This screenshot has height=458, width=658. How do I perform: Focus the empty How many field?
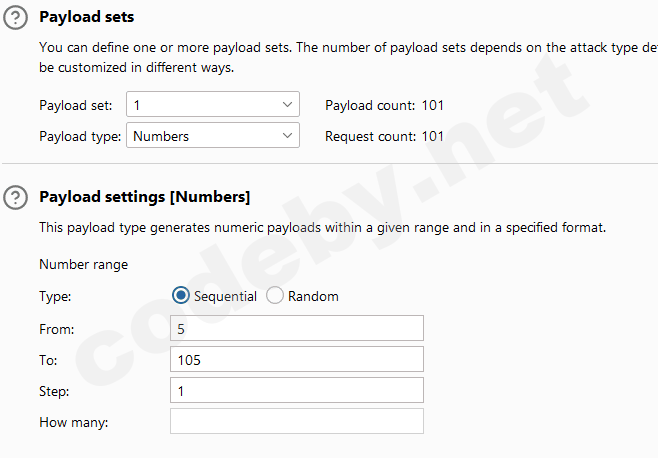click(296, 421)
